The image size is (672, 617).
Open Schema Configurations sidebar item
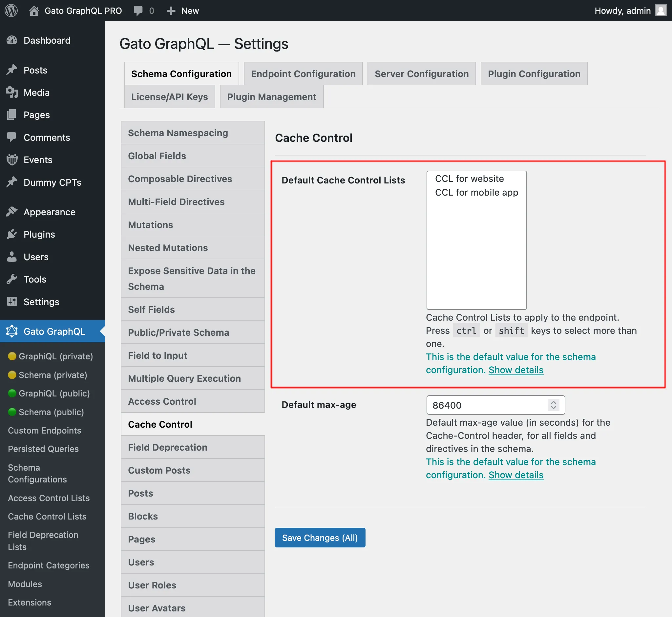37,474
